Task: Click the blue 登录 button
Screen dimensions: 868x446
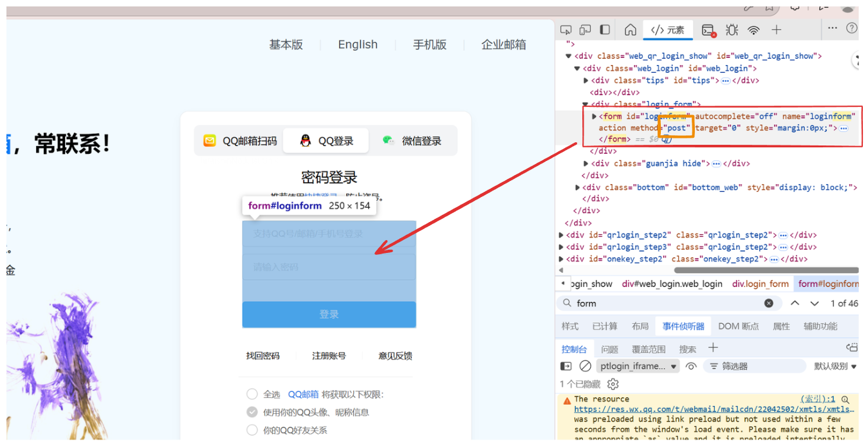Action: pyautogui.click(x=329, y=314)
